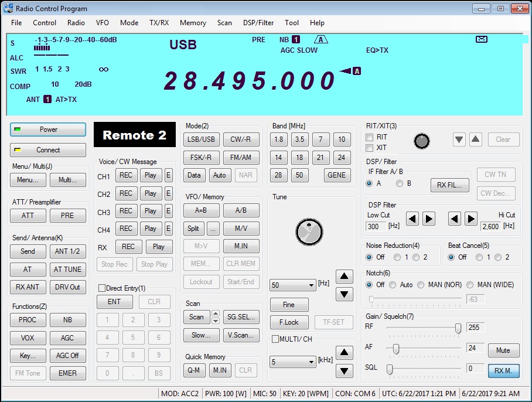Click the Low Cut right arrow
Image resolution: width=532 pixels, height=402 pixels.
(429, 219)
